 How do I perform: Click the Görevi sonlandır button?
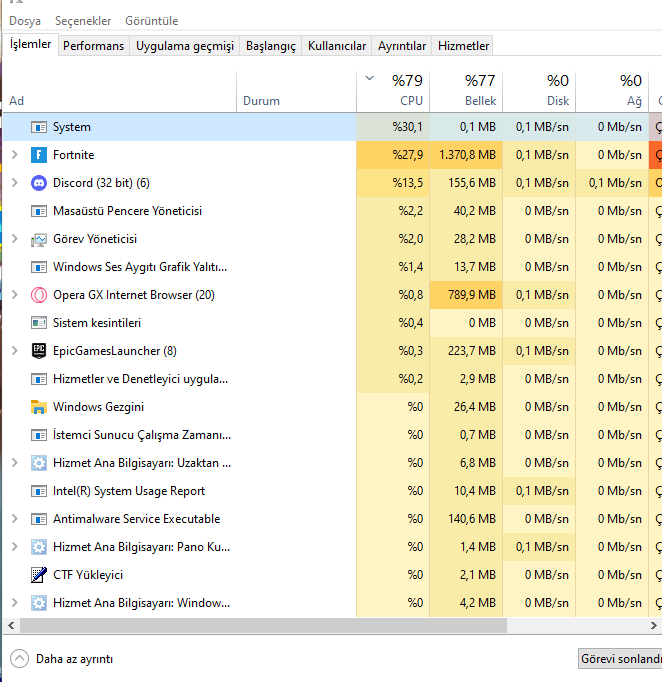tap(620, 659)
